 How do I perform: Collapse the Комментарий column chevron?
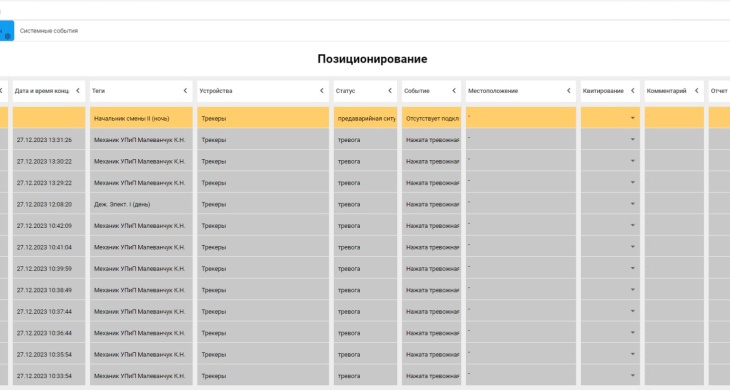click(x=696, y=91)
